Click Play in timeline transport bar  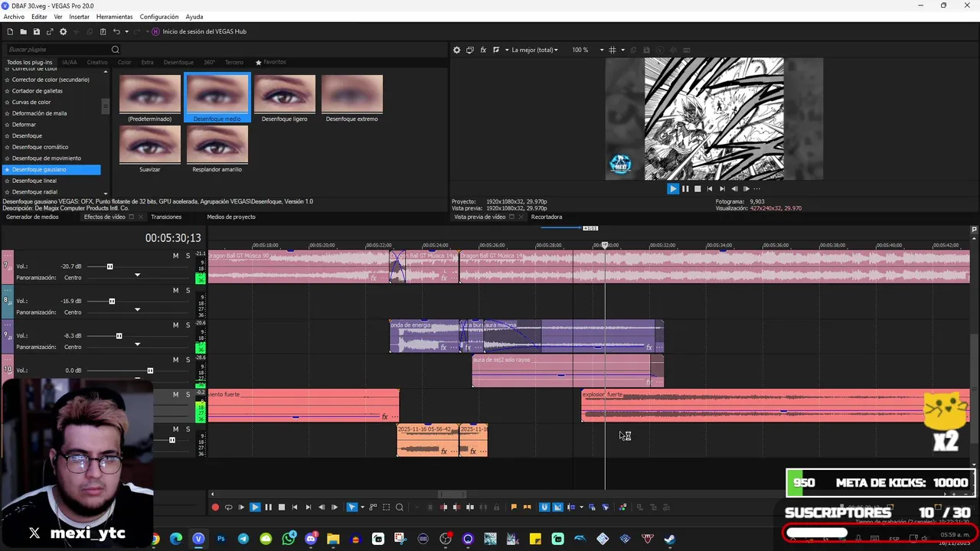(255, 507)
